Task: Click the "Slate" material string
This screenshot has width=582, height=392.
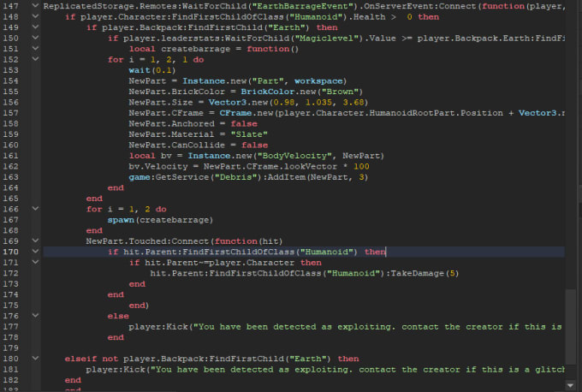Action: click(x=249, y=134)
